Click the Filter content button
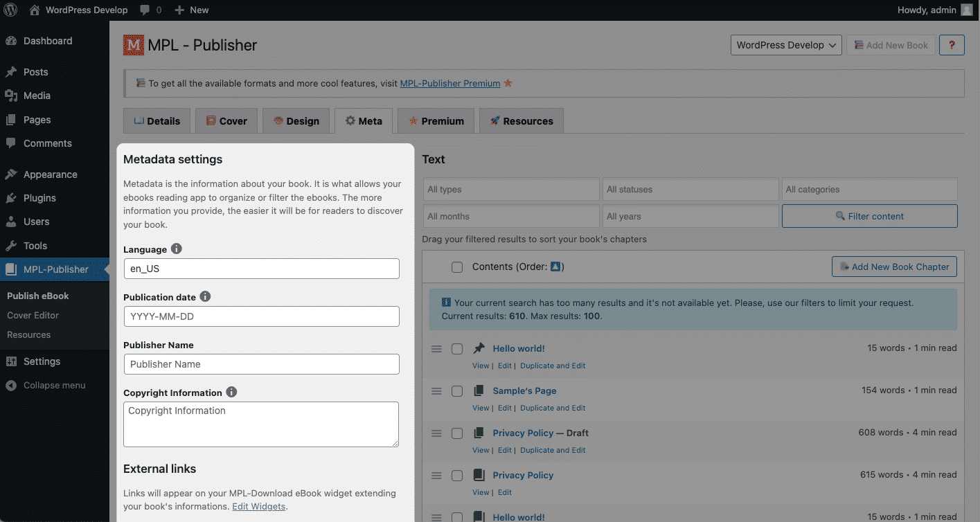 [x=870, y=216]
